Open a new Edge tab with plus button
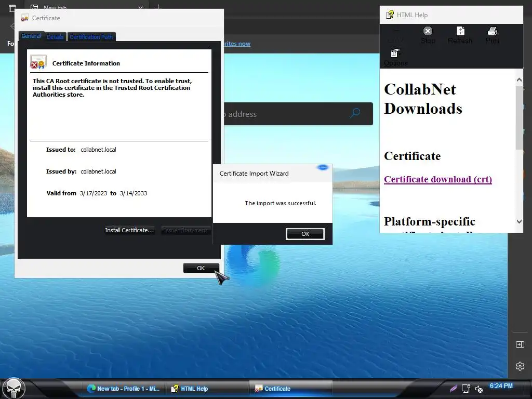This screenshot has height=399, width=532. [x=158, y=7]
